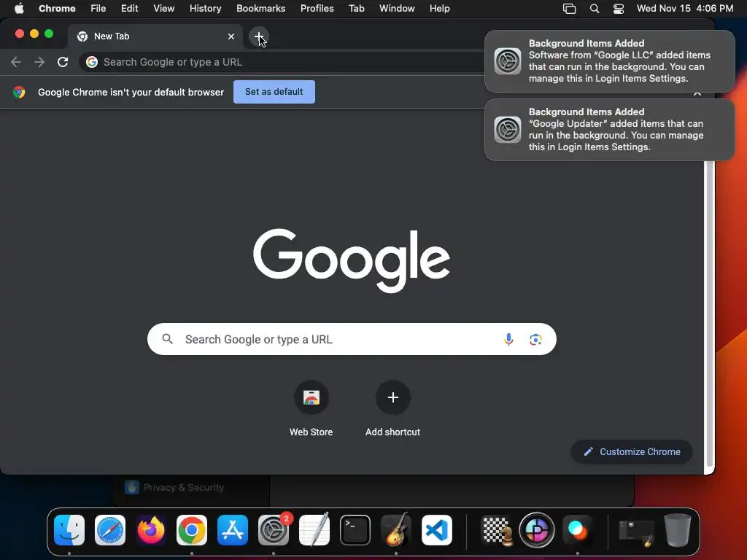Open the Google LLC background items notification
This screenshot has height=560, width=747.
tap(609, 61)
